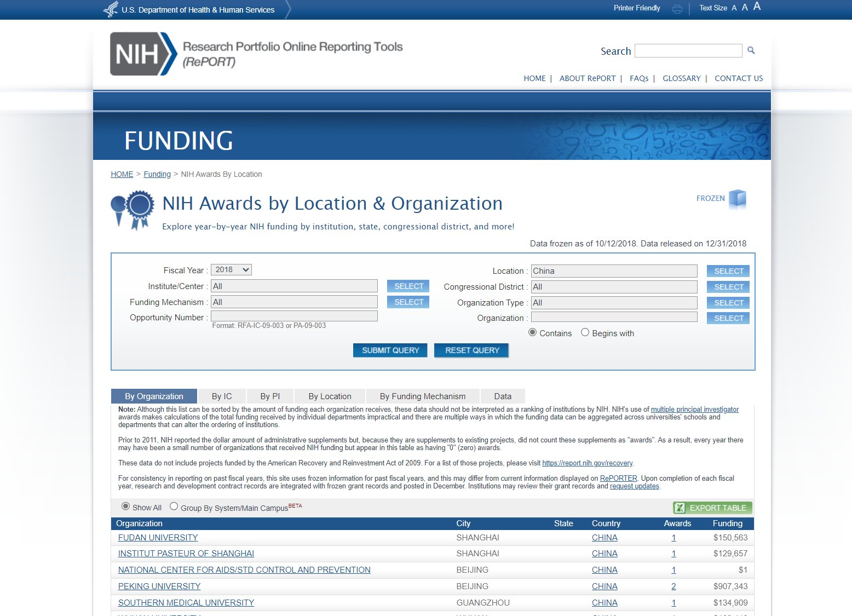The image size is (852, 616).
Task: Click the Congressional District field
Action: coord(614,287)
